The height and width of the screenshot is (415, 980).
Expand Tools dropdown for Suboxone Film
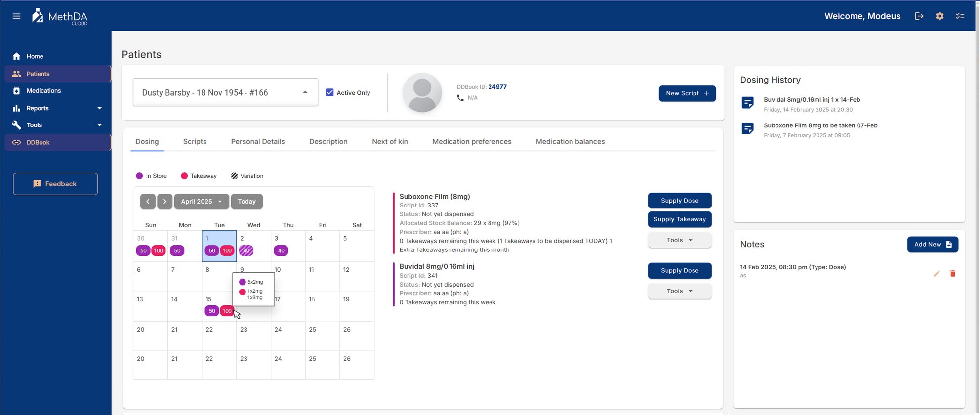(x=679, y=240)
